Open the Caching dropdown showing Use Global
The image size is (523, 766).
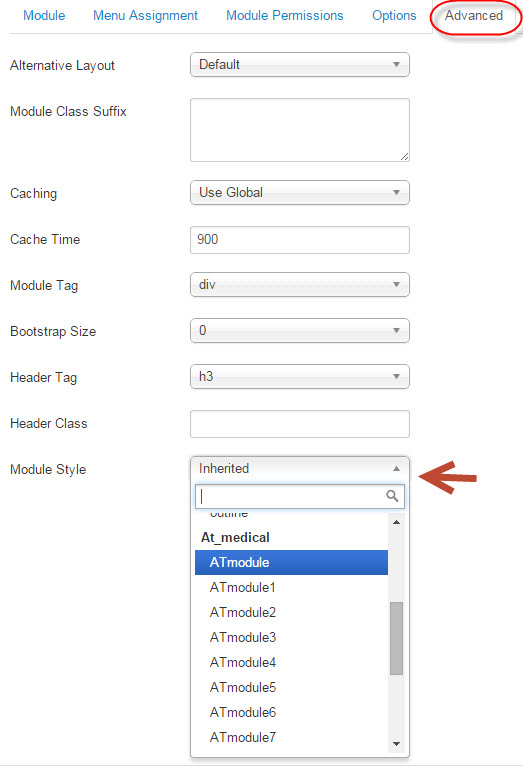click(300, 192)
